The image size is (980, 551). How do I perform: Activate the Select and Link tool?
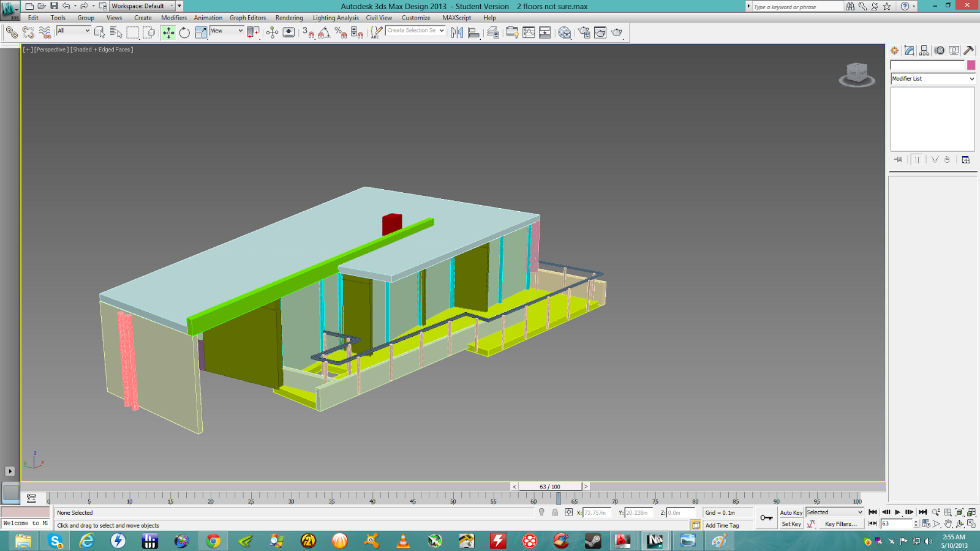12,32
